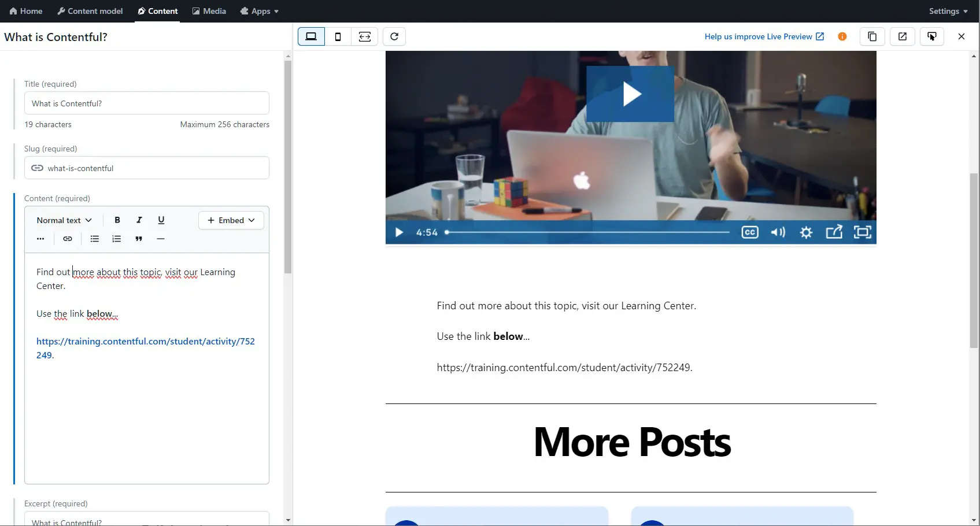Toggle bold formatting

pyautogui.click(x=117, y=220)
